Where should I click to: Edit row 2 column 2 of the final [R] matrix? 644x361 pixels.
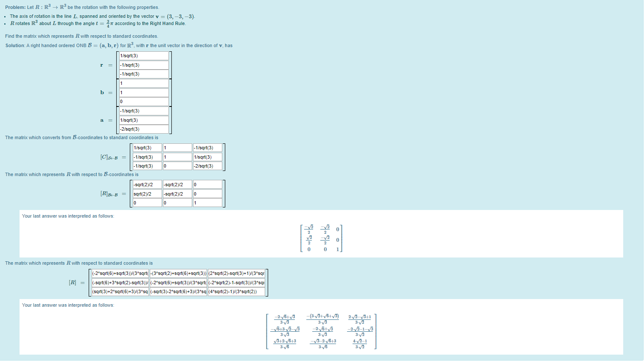tap(178, 283)
